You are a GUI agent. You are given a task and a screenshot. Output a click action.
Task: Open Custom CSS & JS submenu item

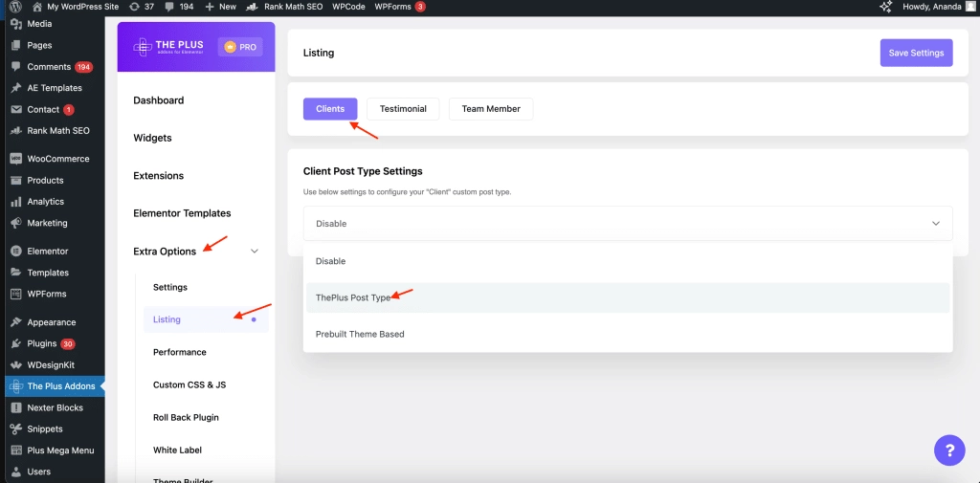(x=189, y=384)
